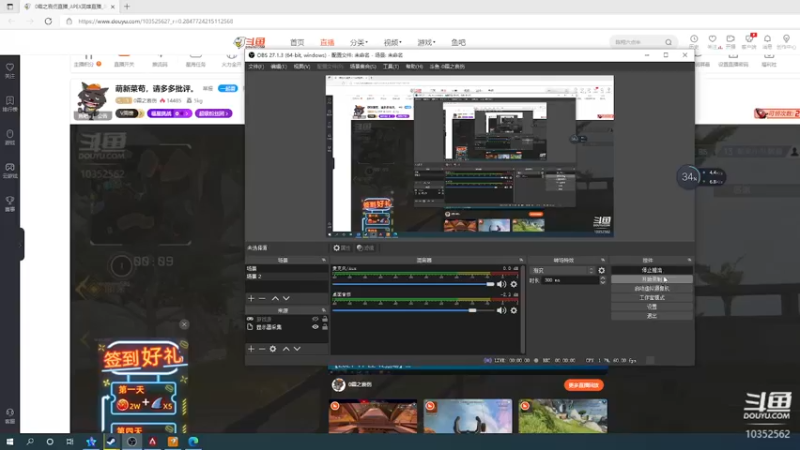Open 滤镜 filters button above scenes
Screen dimensions: 800x450
[x=366, y=248]
